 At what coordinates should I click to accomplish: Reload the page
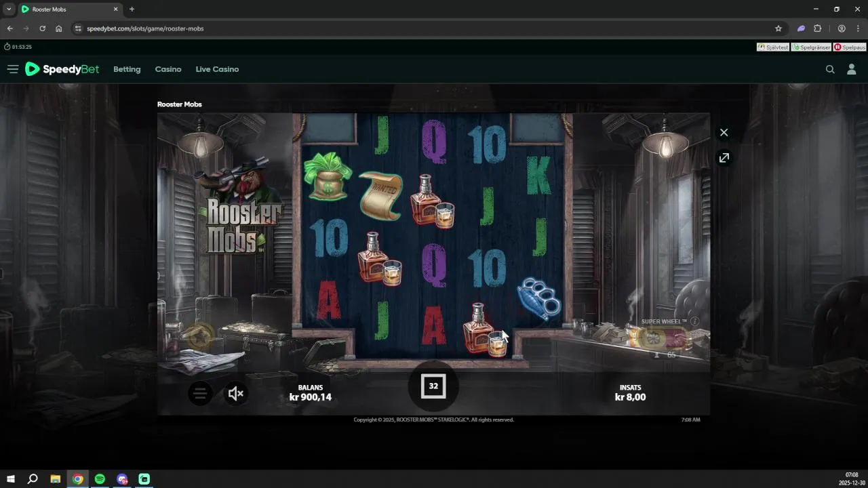click(x=42, y=28)
